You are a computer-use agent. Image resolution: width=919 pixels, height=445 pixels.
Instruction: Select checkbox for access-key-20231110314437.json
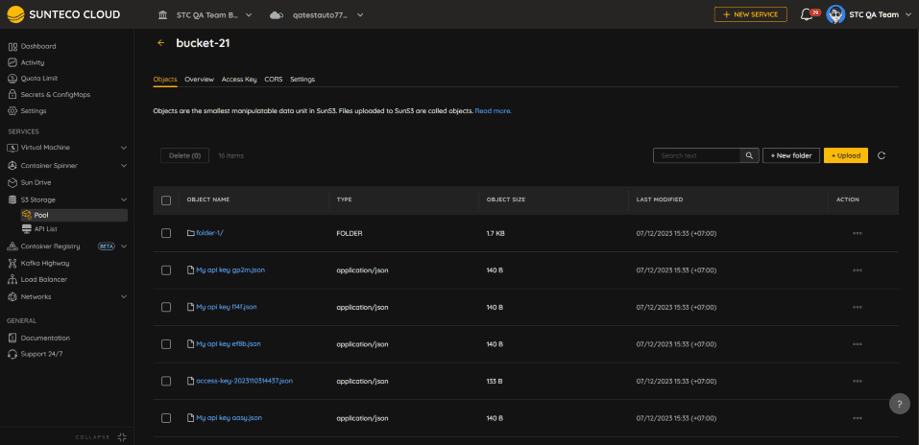click(x=166, y=381)
